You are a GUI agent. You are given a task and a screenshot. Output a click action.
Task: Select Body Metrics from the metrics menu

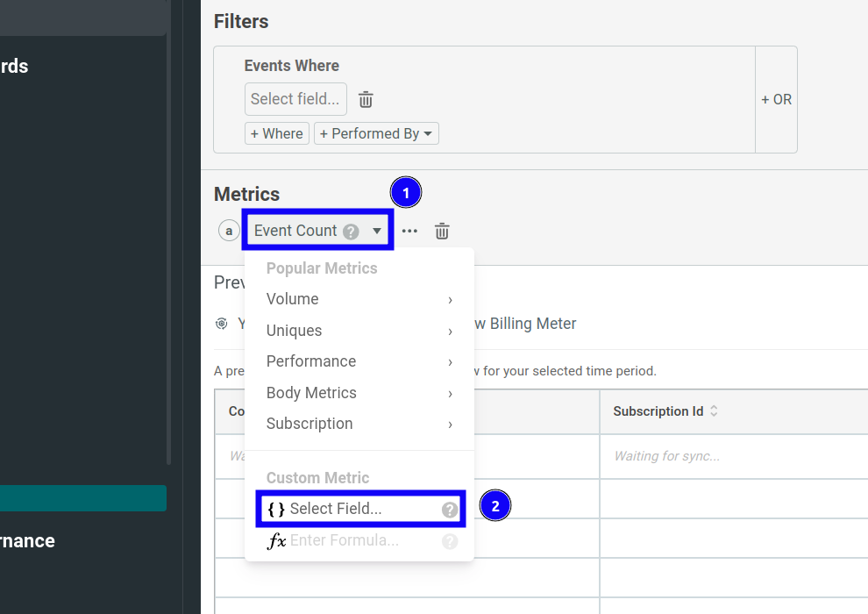310,392
